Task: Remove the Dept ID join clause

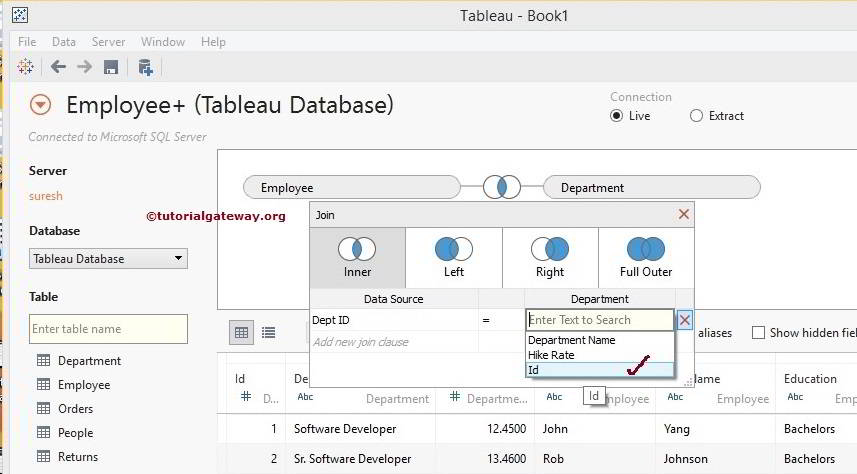Action: (684, 320)
